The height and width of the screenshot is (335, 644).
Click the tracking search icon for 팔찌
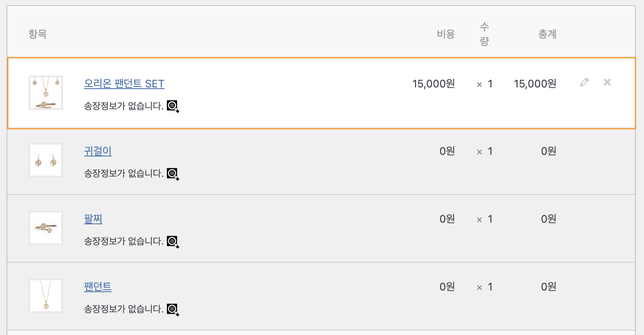173,242
